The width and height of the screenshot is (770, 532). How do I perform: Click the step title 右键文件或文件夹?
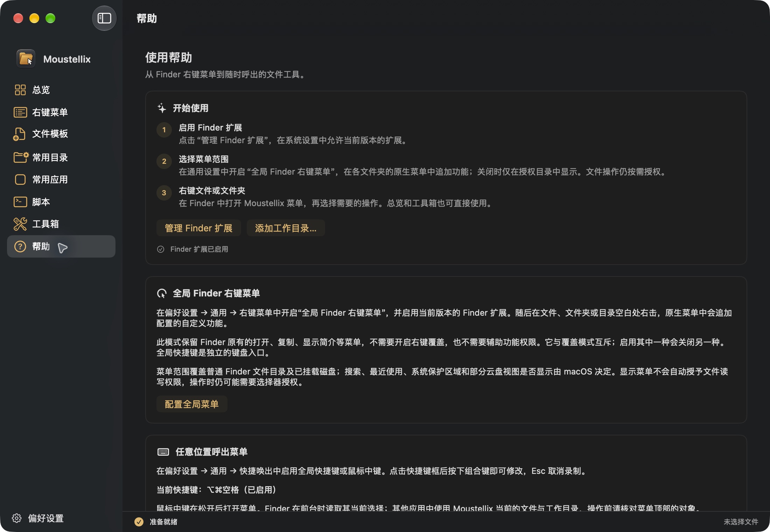click(212, 191)
